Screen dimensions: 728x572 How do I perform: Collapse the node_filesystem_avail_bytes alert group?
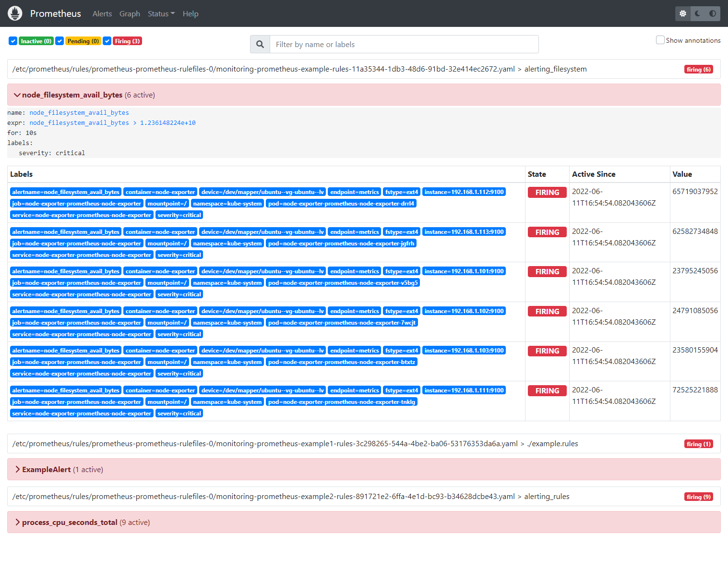(364, 95)
